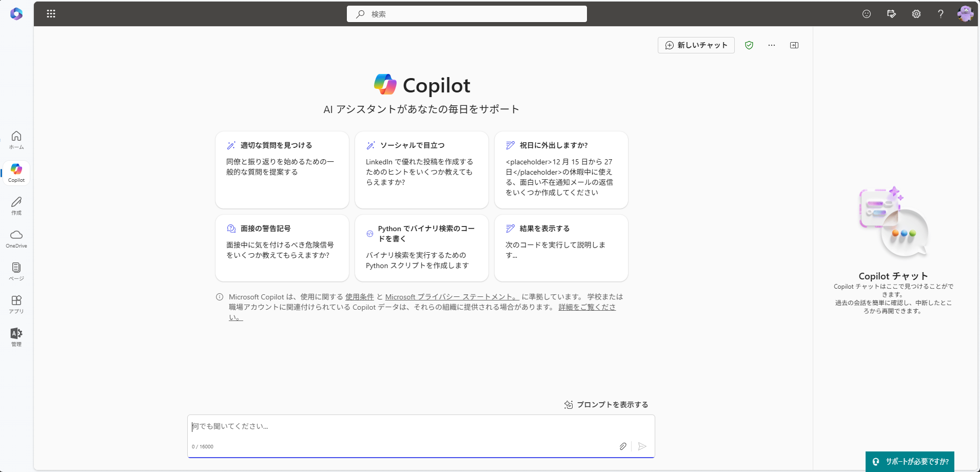Click the AI アシスタントがあなたの毎日をサポート tagline
This screenshot has width=980, height=472.
(x=421, y=109)
